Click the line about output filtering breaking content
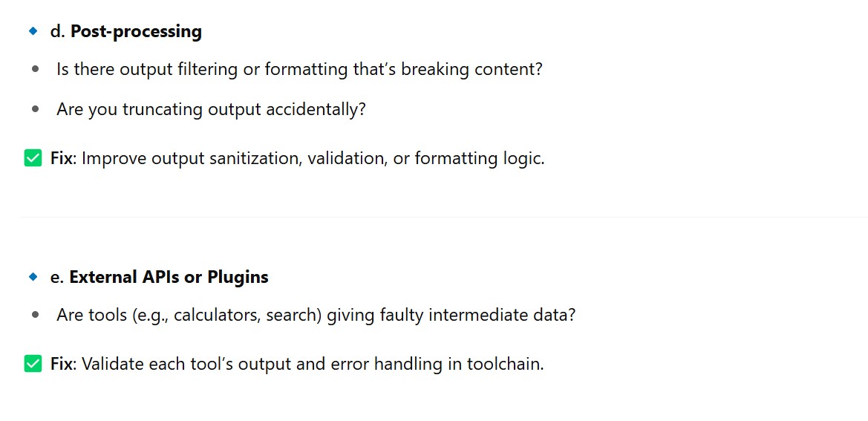Screen dimensions: 868x421 point(299,69)
